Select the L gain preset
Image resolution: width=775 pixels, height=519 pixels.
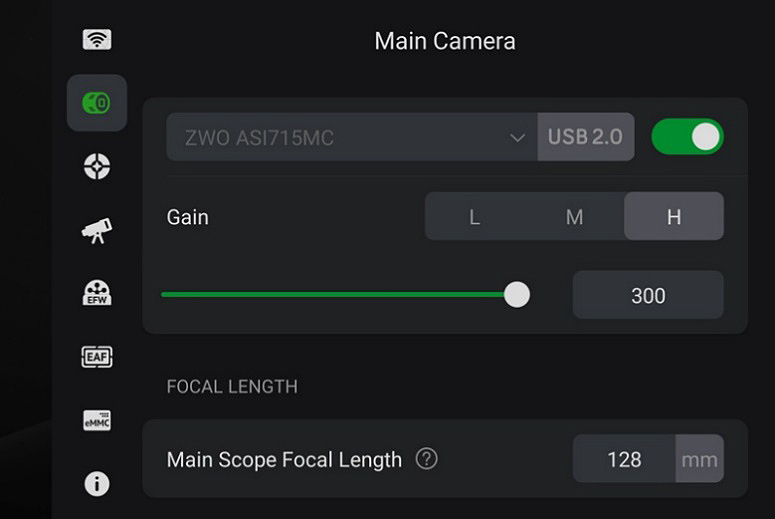tap(474, 216)
